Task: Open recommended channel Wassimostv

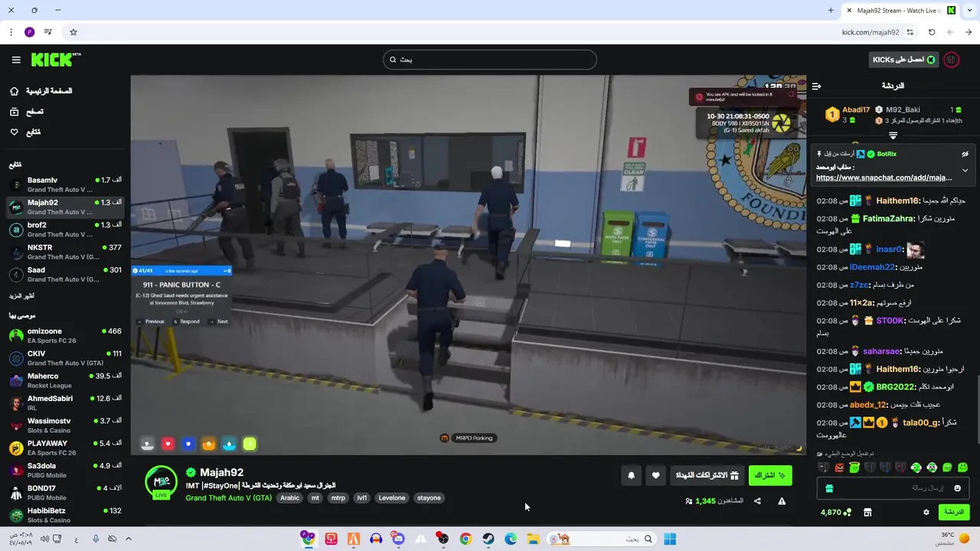Action: point(65,425)
